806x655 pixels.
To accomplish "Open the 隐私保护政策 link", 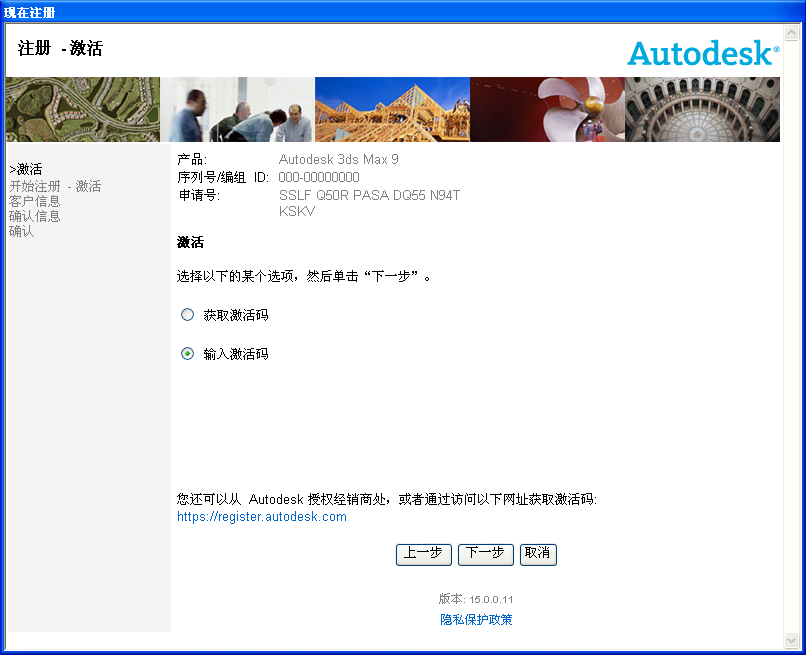I will coord(476,620).
